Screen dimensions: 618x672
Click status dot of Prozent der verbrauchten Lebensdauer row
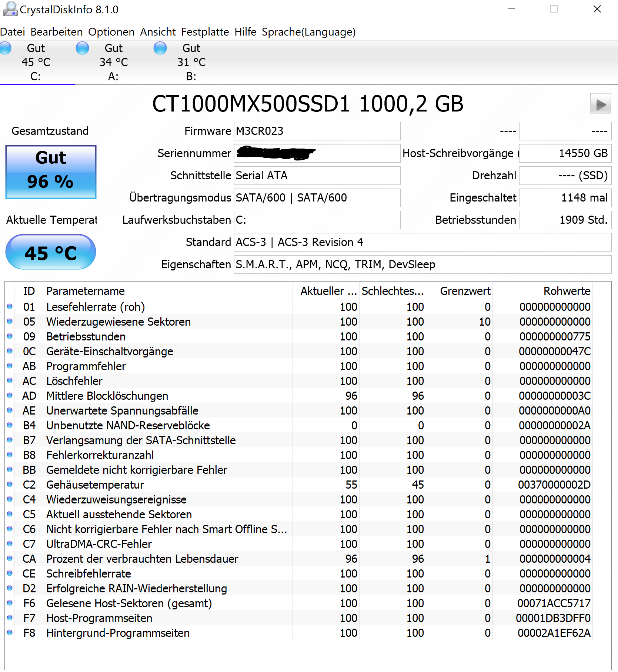(10, 559)
